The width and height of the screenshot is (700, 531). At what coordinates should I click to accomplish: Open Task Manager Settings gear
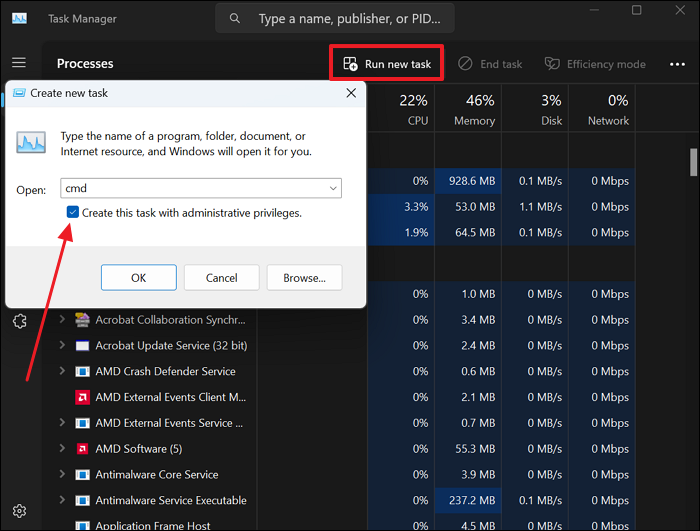pos(19,513)
